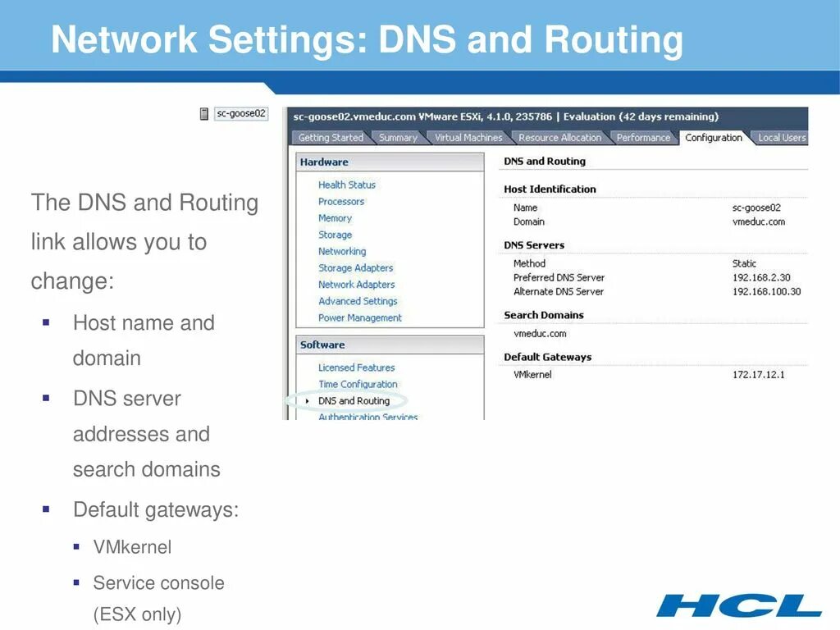Select VMkernel gateway 172.17.12.1

point(758,374)
